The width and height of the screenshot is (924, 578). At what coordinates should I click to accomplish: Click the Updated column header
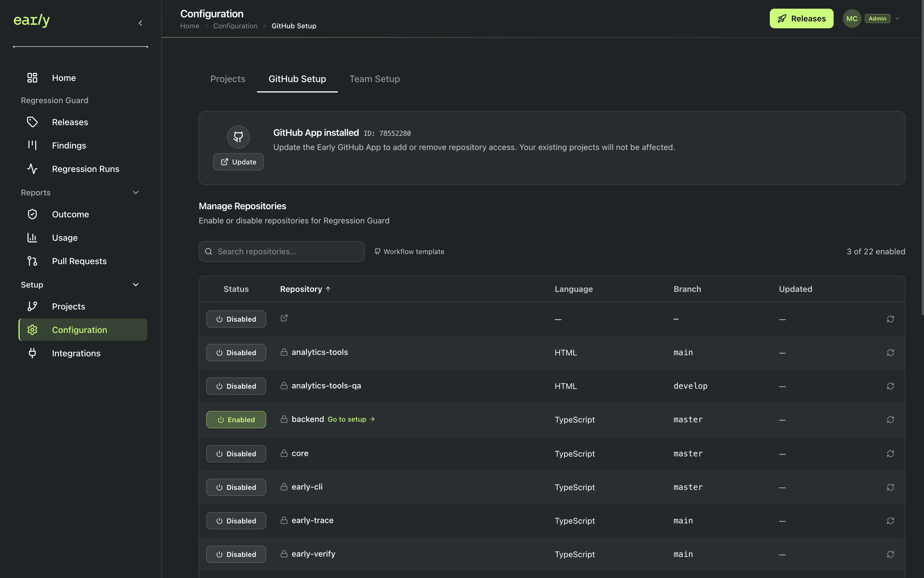coord(795,289)
